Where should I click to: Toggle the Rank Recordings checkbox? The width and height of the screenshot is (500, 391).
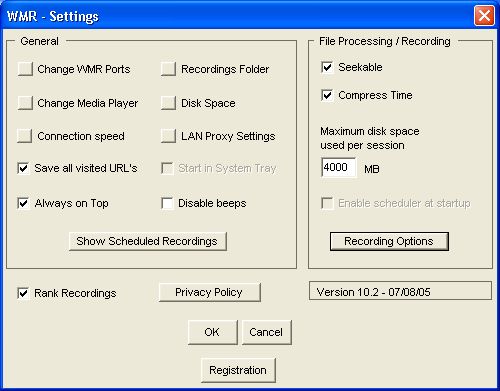click(x=23, y=293)
